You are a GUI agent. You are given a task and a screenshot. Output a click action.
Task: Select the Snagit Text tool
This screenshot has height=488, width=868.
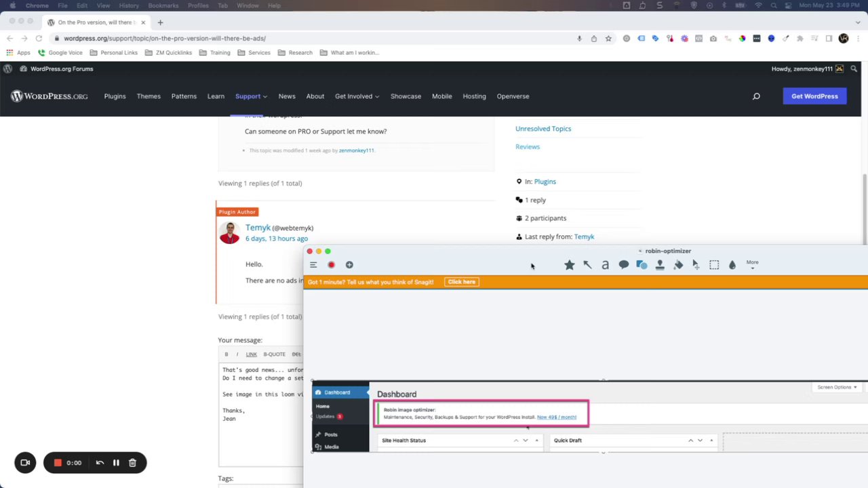coord(606,265)
